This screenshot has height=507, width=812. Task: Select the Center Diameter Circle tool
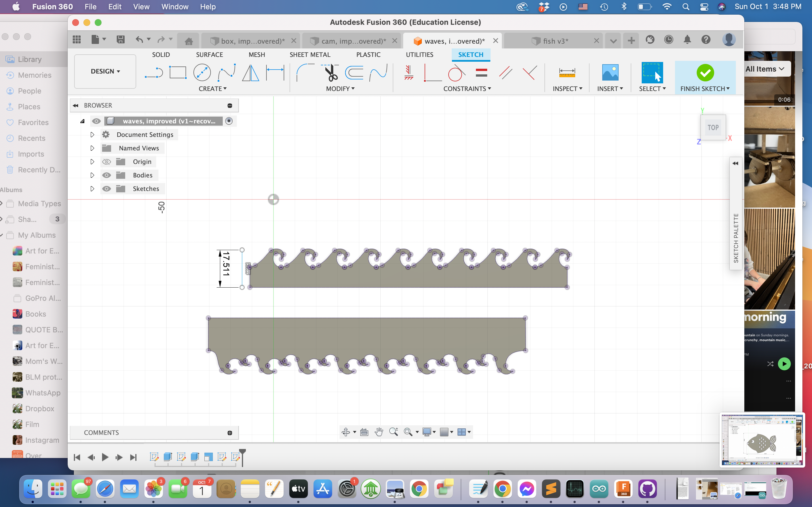click(202, 72)
